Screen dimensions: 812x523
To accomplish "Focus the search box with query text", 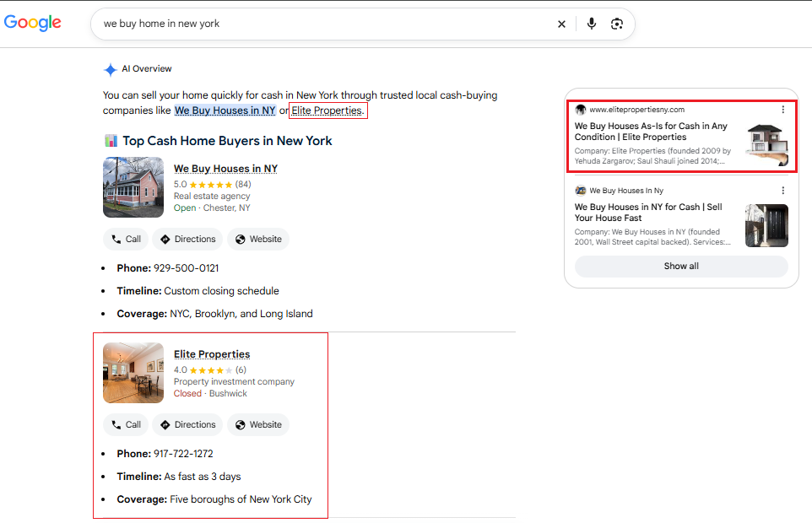I will pos(321,24).
